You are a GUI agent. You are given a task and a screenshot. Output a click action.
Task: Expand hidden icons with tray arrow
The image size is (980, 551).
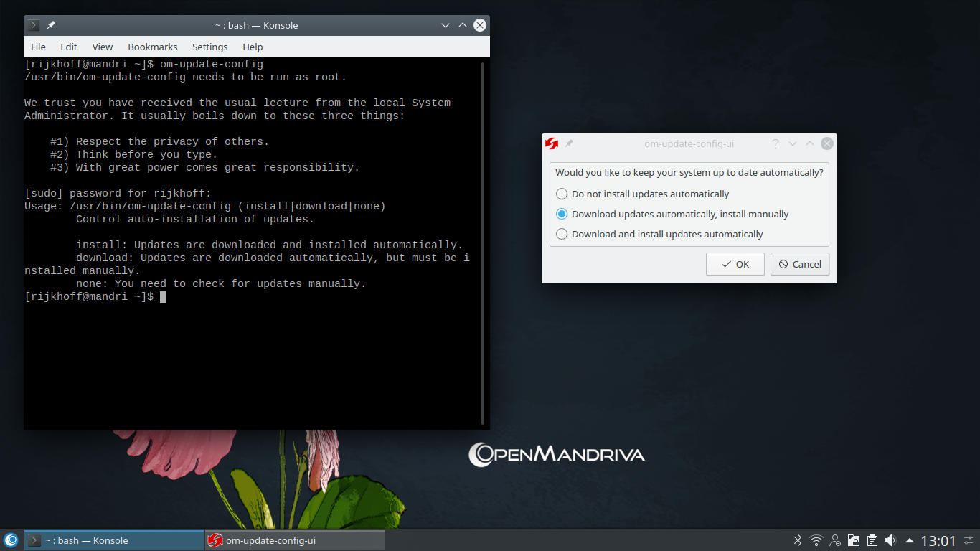pyautogui.click(x=910, y=540)
